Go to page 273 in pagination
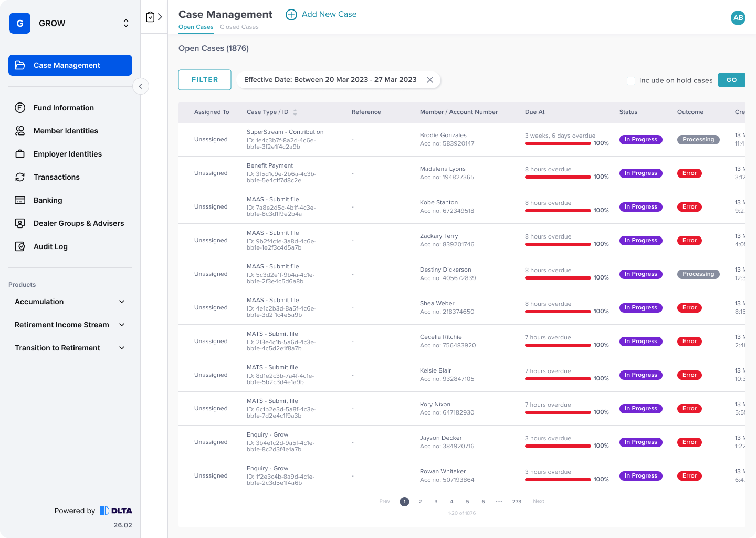Image resolution: width=756 pixels, height=538 pixels. click(x=517, y=502)
